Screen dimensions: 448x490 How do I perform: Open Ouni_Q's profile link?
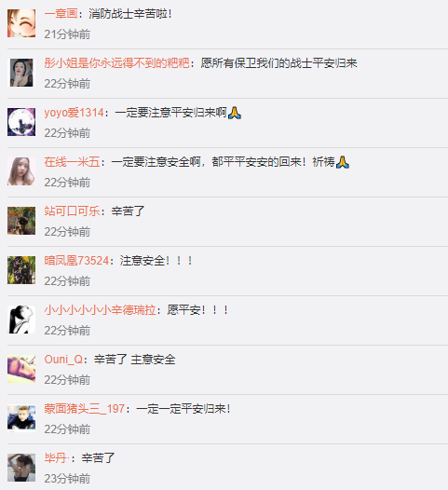(x=63, y=360)
